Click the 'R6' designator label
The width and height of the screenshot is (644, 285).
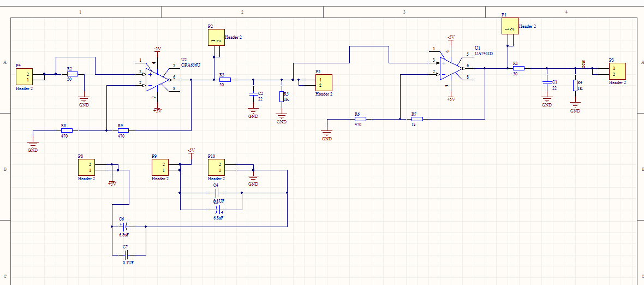(x=357, y=114)
